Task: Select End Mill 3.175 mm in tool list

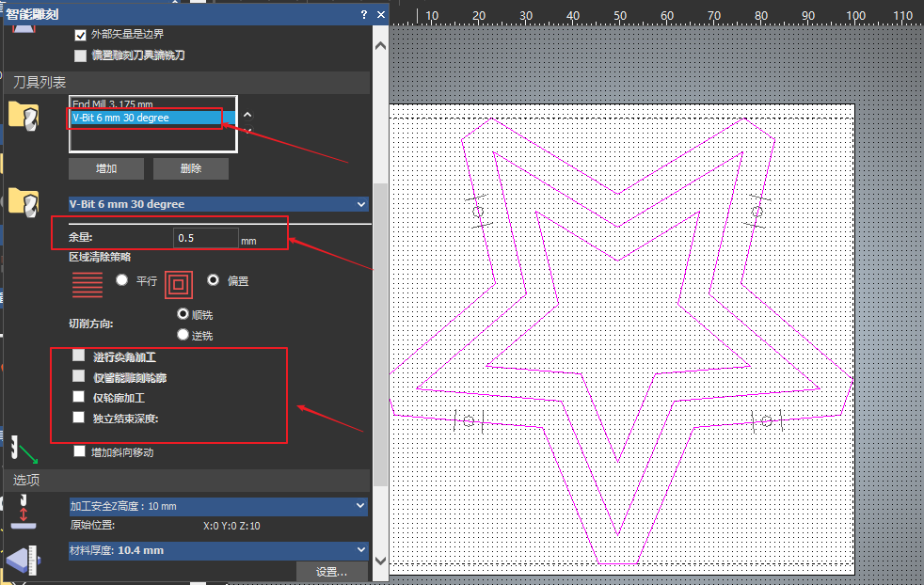Action: (x=152, y=104)
